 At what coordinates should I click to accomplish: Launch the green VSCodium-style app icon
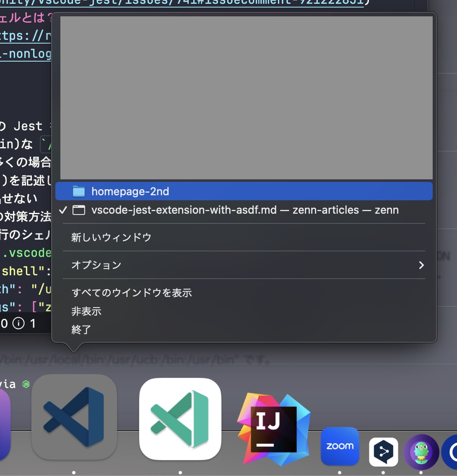[x=180, y=419]
